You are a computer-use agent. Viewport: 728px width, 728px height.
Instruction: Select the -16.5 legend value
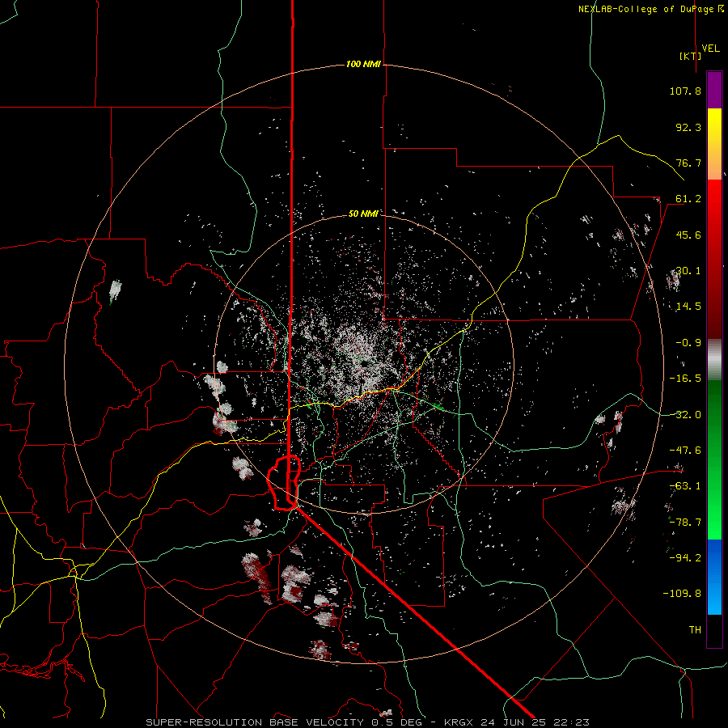point(685,379)
